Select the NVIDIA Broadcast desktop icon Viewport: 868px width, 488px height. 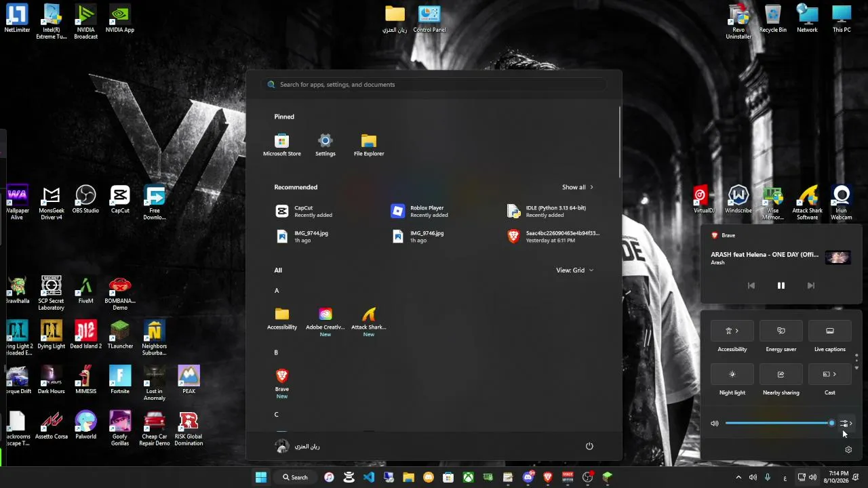(x=85, y=22)
